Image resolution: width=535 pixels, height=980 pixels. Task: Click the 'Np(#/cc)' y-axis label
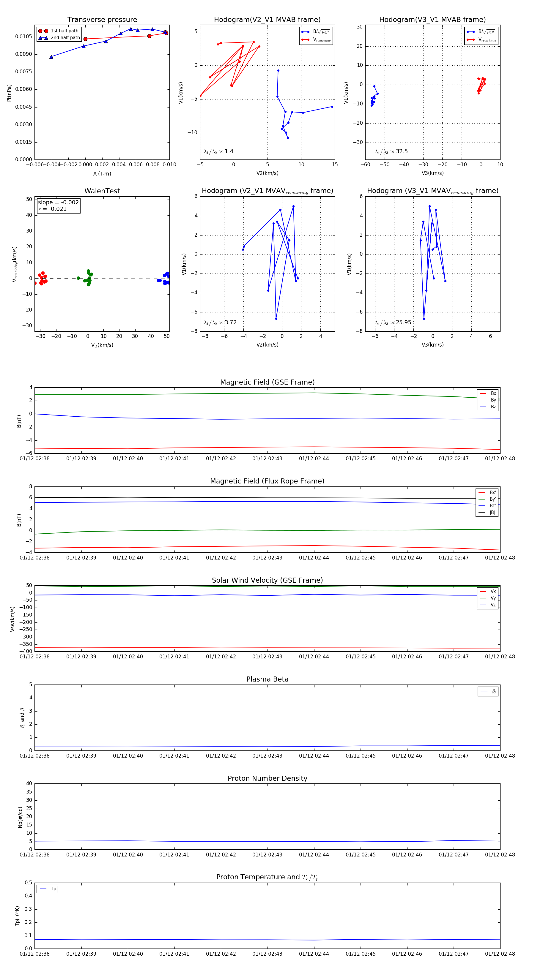20,817
